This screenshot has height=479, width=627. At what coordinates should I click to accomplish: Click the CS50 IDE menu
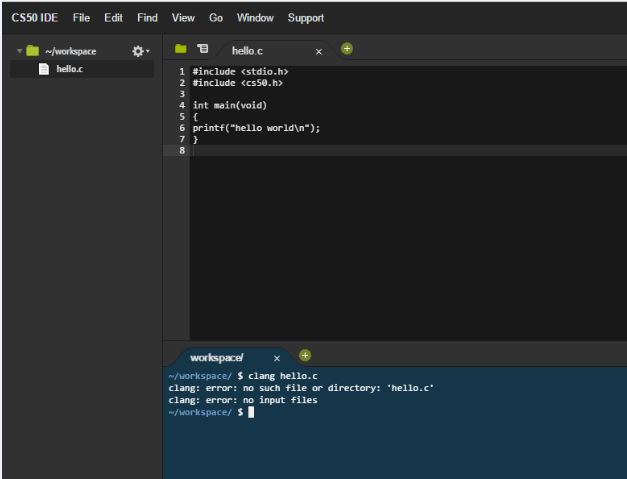pos(35,18)
